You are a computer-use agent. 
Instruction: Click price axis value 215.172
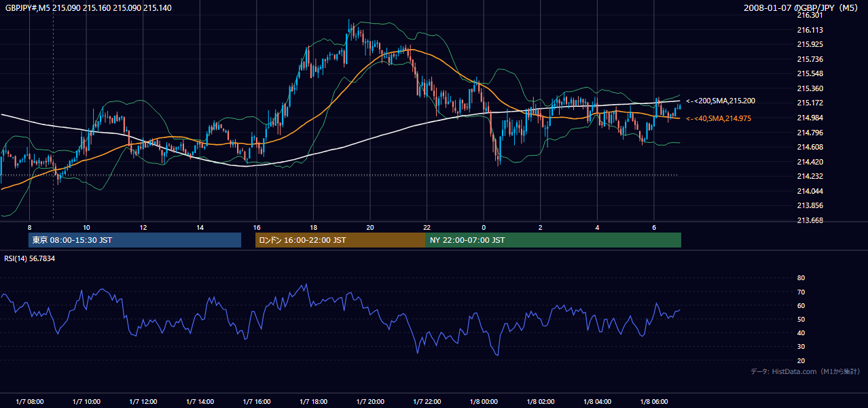point(810,103)
